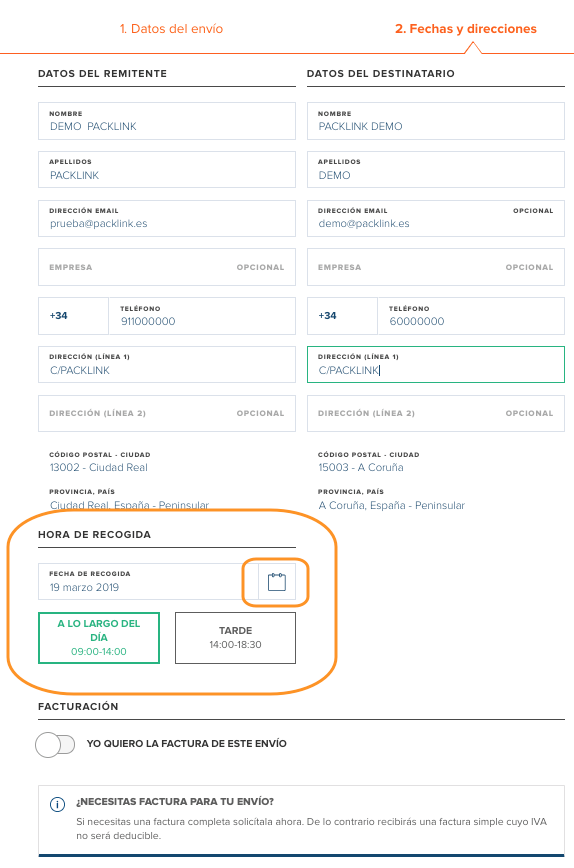Go to '1. Datos del envío' step
574x868 pixels.
point(172,29)
